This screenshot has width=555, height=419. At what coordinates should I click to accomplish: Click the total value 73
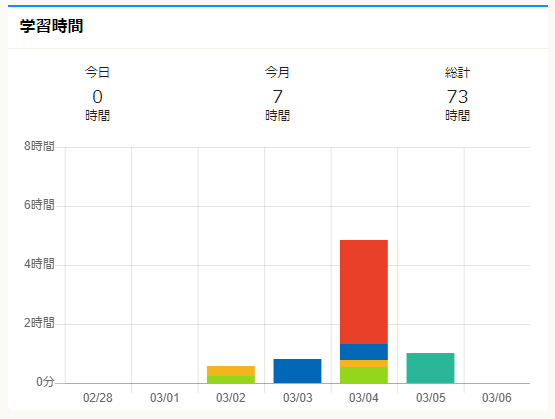coord(457,97)
